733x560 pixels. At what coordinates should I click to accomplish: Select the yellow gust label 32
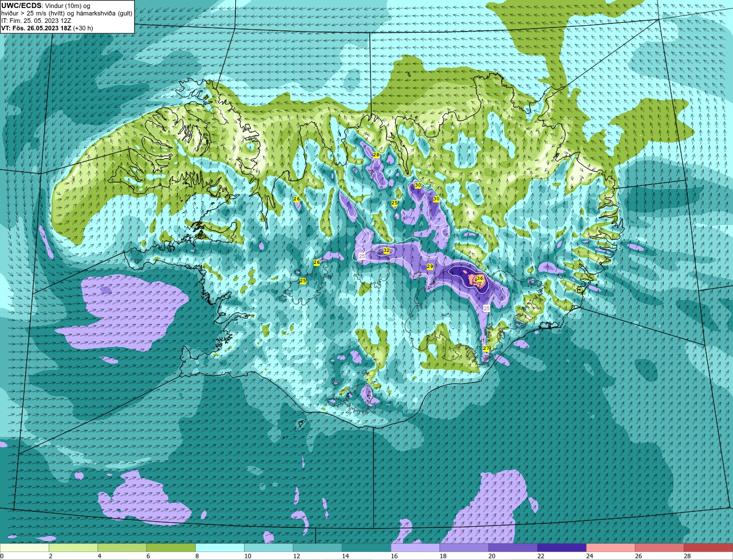tap(387, 251)
